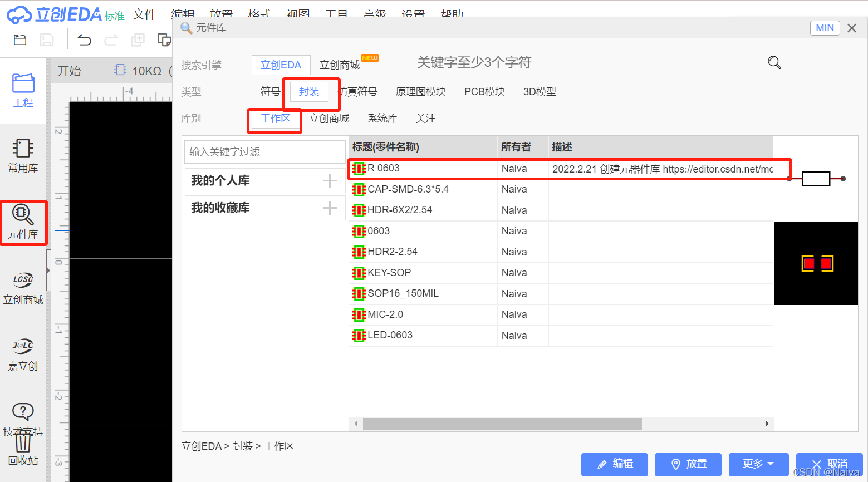
Task: Switch library class to 关注
Action: coord(426,119)
